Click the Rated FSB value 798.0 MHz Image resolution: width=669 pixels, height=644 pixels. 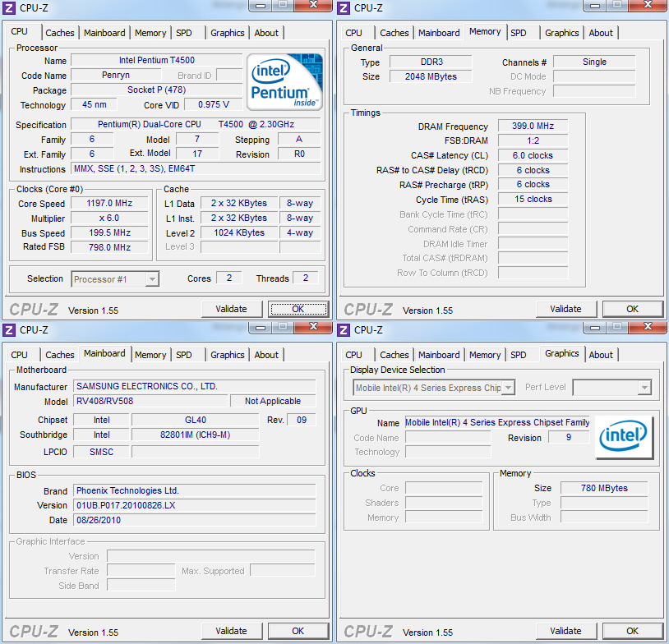tap(109, 247)
